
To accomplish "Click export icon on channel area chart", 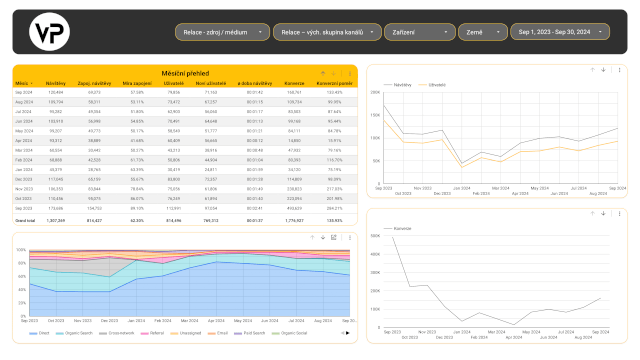I will [x=333, y=237].
